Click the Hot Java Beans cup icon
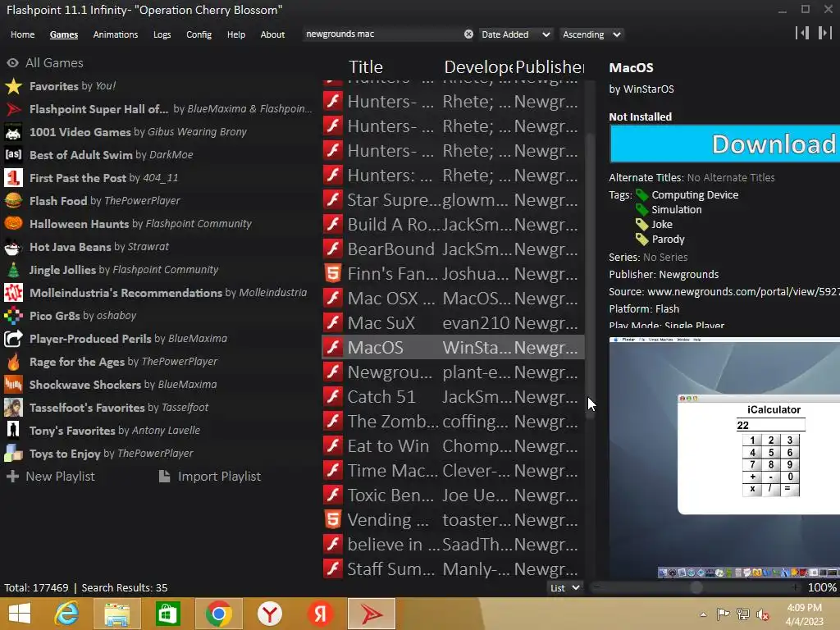The width and height of the screenshot is (840, 630). click(13, 246)
